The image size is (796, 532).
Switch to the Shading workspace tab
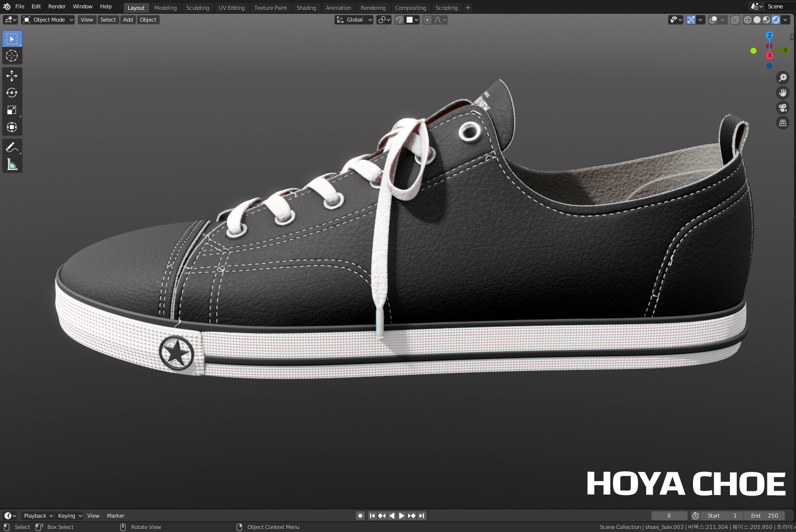pos(306,7)
